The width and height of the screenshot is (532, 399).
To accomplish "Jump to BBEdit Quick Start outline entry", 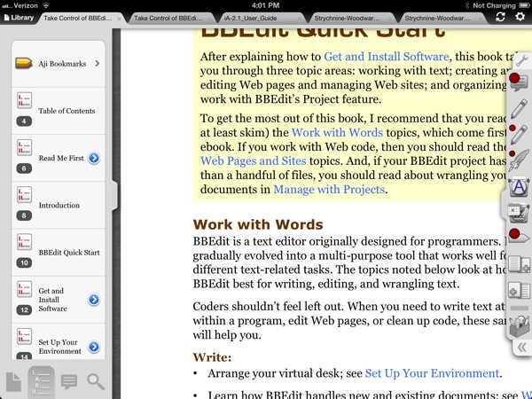I will [x=59, y=252].
